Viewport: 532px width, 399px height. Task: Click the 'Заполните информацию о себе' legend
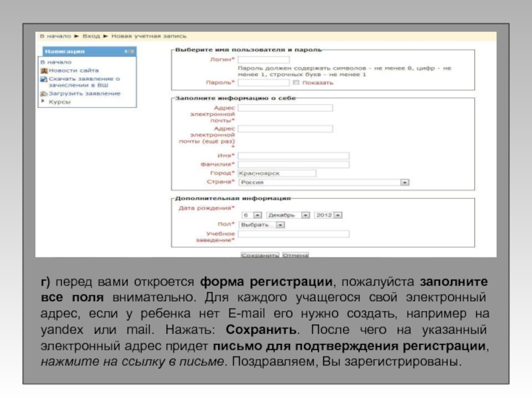(x=235, y=98)
